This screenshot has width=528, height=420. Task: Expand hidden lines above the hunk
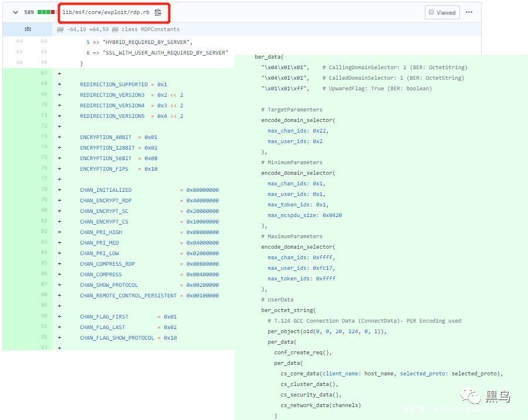(28, 29)
